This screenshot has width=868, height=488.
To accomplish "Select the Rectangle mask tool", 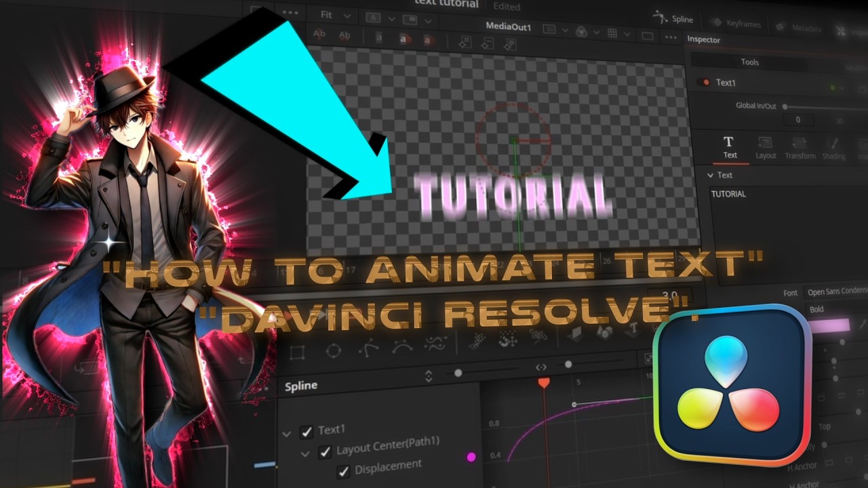I will pos(297,352).
